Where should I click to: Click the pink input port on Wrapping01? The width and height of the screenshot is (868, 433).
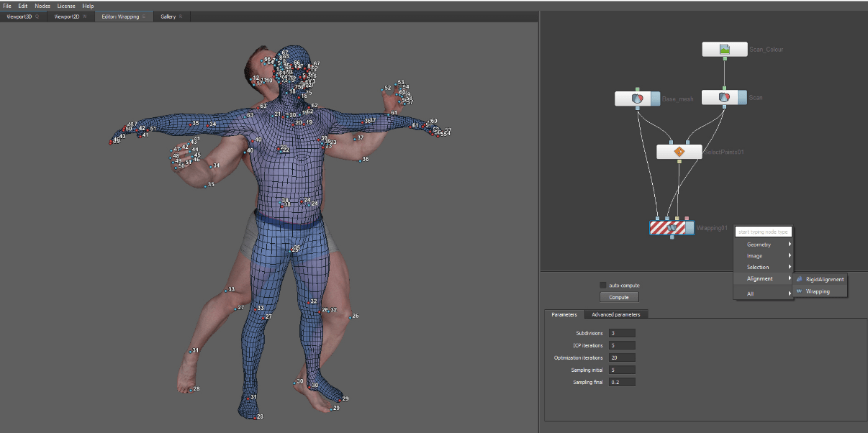tap(687, 218)
